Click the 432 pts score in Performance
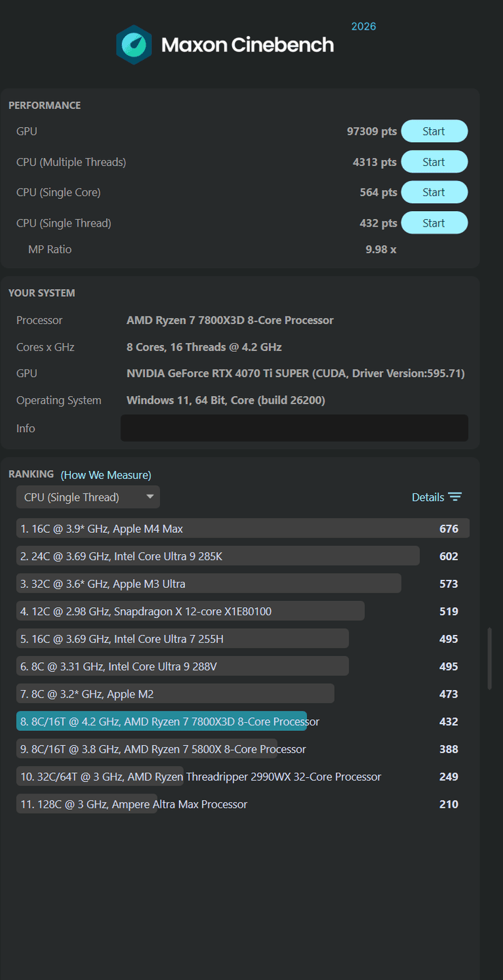The width and height of the screenshot is (503, 980). (x=378, y=223)
